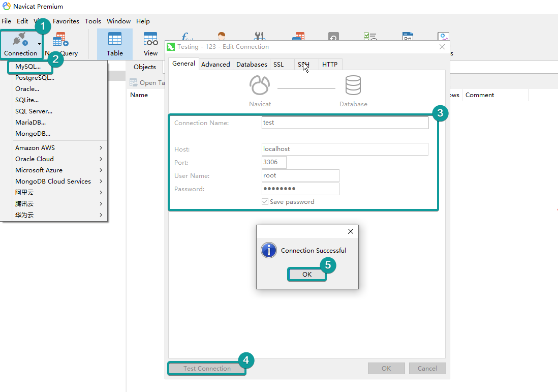This screenshot has height=392, width=558.
Task: Click the Test Connection button
Action: pyautogui.click(x=207, y=369)
